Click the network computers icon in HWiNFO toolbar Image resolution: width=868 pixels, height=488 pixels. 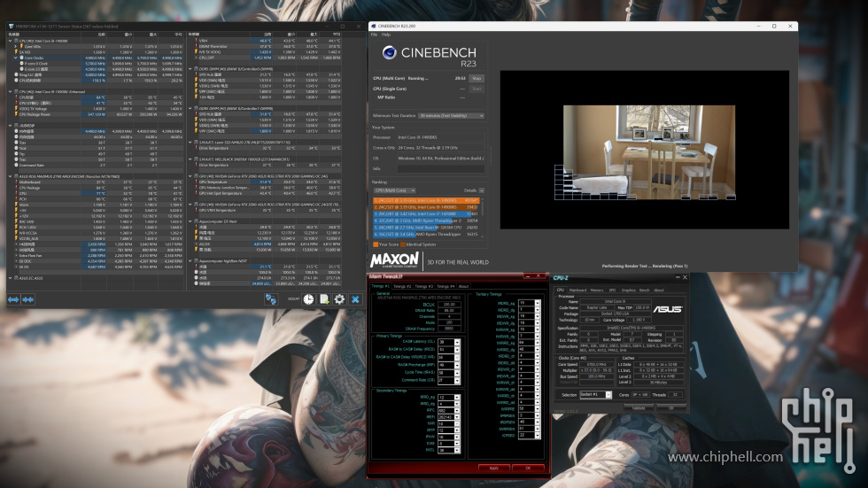[x=271, y=299]
